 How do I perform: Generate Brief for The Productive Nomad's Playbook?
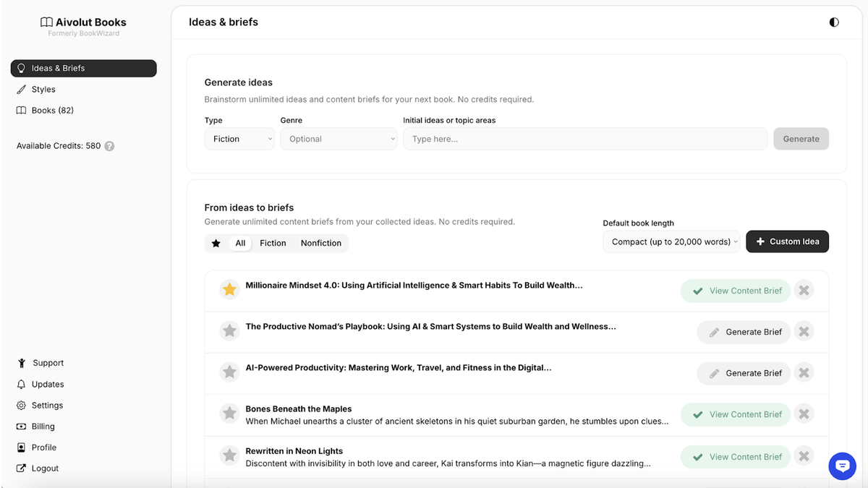(x=744, y=332)
